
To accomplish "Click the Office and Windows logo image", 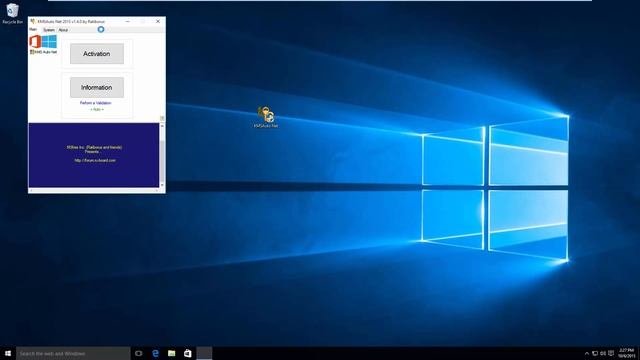I will [43, 42].
